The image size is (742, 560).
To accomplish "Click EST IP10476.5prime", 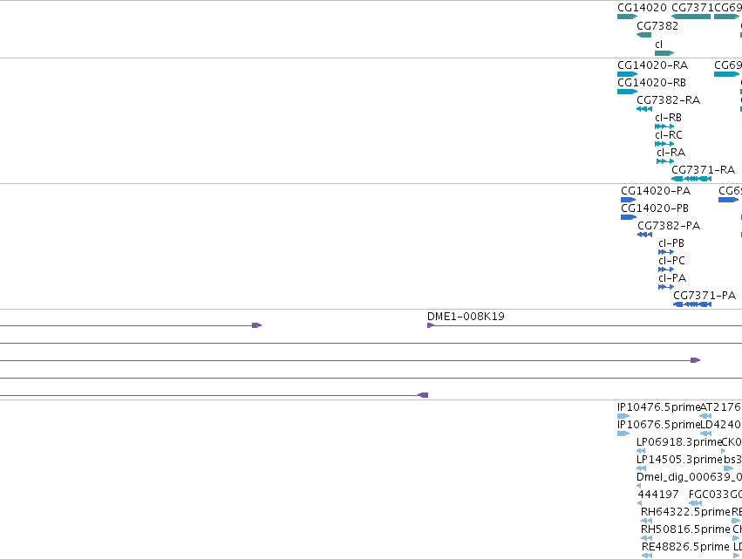I will click(x=623, y=416).
